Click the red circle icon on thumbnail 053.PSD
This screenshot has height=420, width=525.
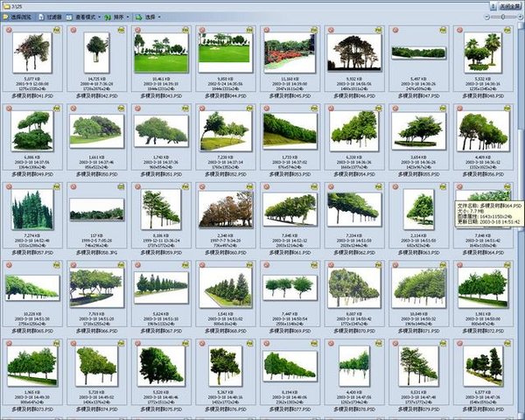pyautogui.click(x=267, y=108)
